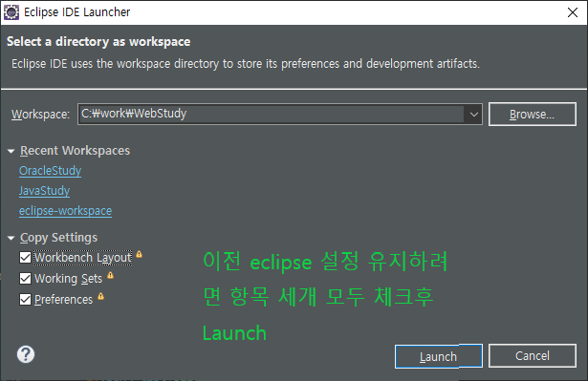This screenshot has width=588, height=381.
Task: Launch Eclipse with selected workspace
Action: (439, 356)
